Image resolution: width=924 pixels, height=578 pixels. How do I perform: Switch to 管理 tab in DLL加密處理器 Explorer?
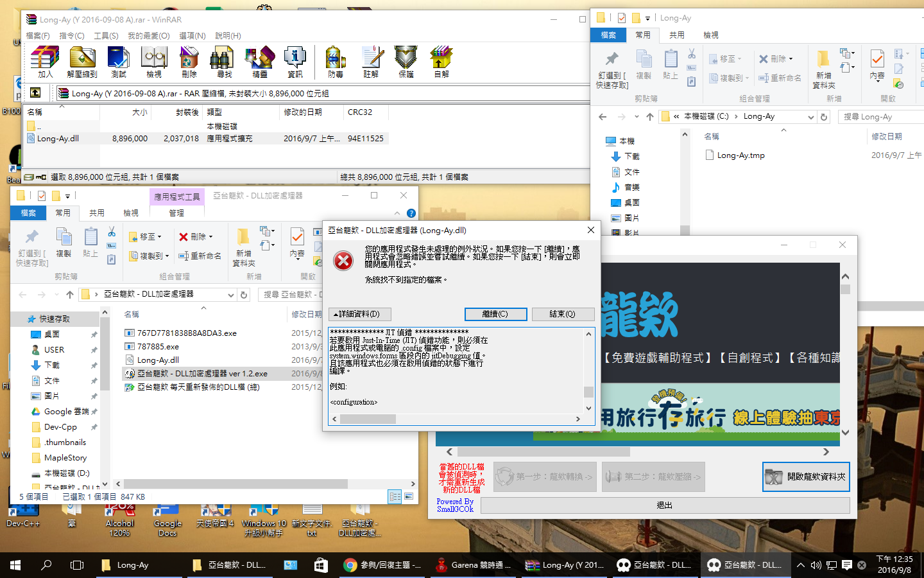(x=176, y=213)
